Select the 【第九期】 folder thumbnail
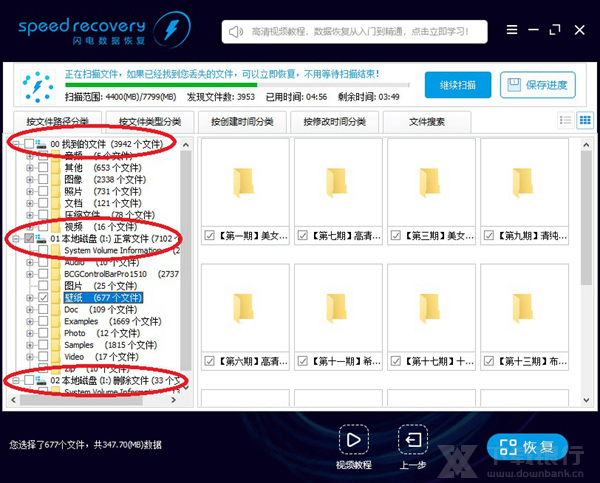 [x=524, y=191]
